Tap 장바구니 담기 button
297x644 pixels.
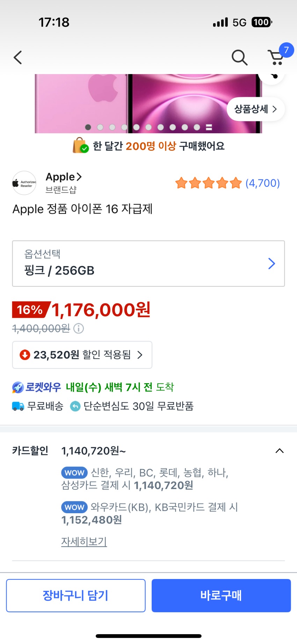76,595
